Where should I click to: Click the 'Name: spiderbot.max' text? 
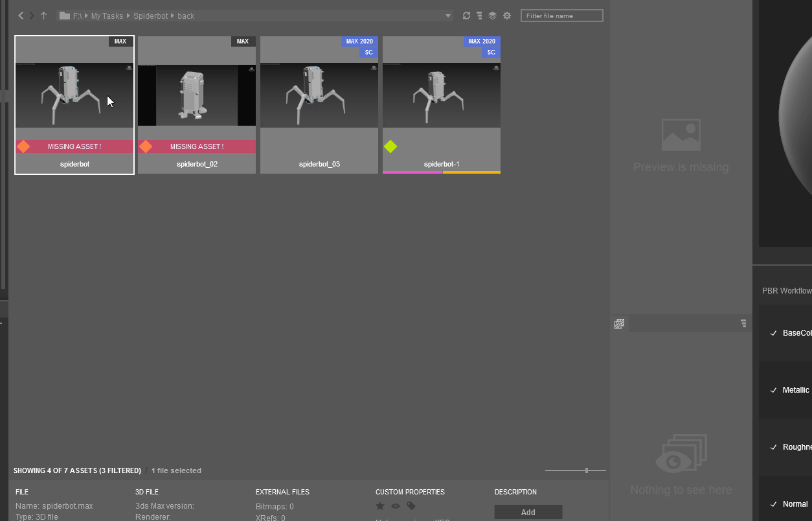pos(54,506)
